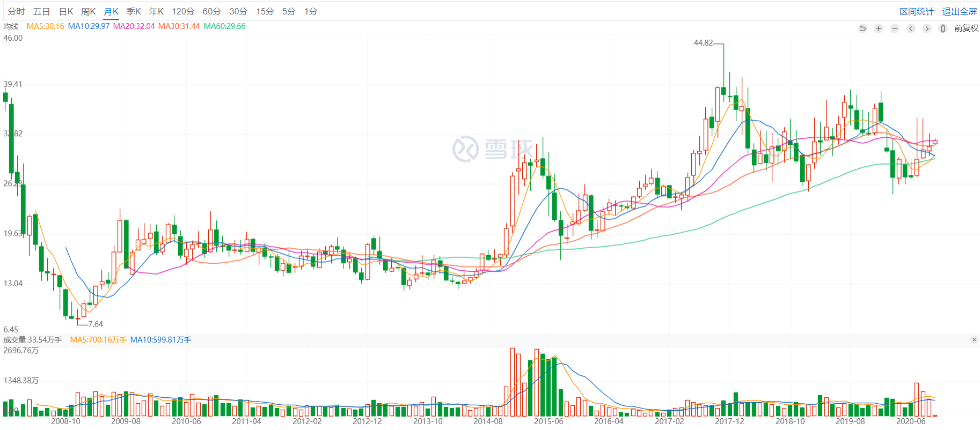Open the 前复权 adjustment dropdown
The width and height of the screenshot is (980, 430).
966,28
